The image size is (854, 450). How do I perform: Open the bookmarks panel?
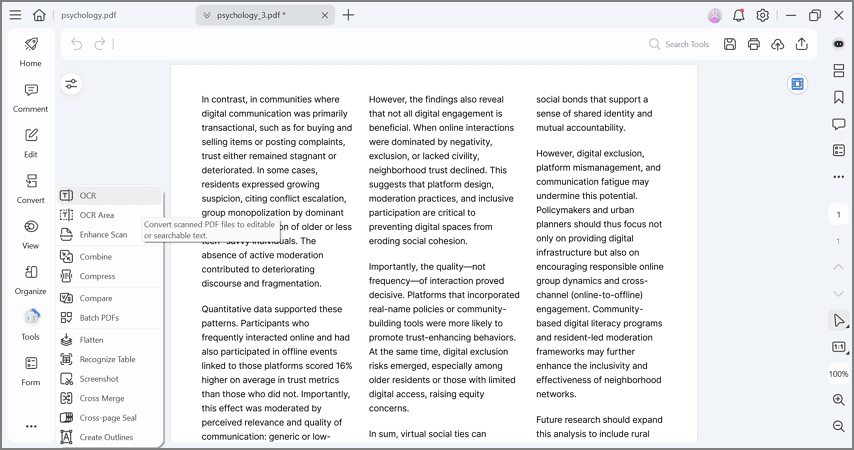[x=839, y=97]
